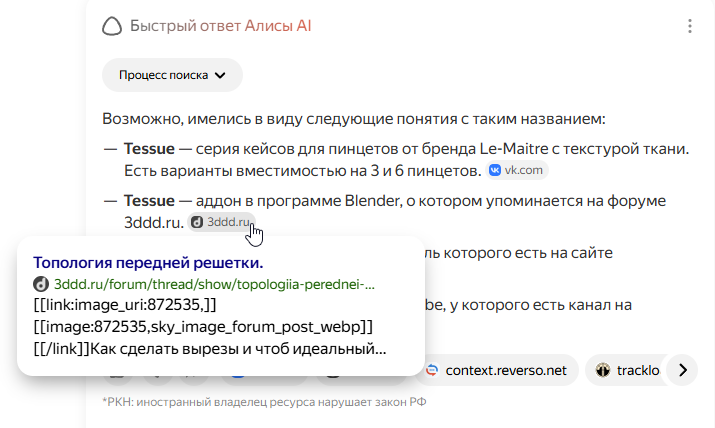Click the chevron next to "Процесс поиска"

pyautogui.click(x=221, y=75)
